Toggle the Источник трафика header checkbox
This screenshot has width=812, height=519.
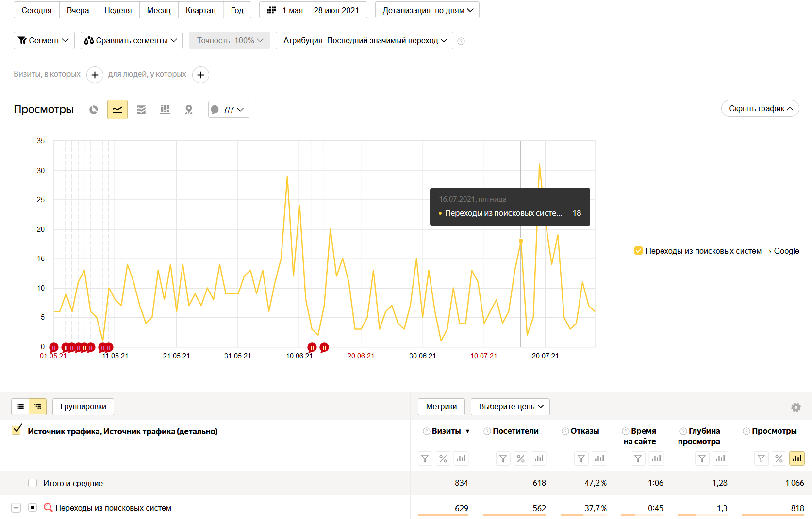click(17, 430)
